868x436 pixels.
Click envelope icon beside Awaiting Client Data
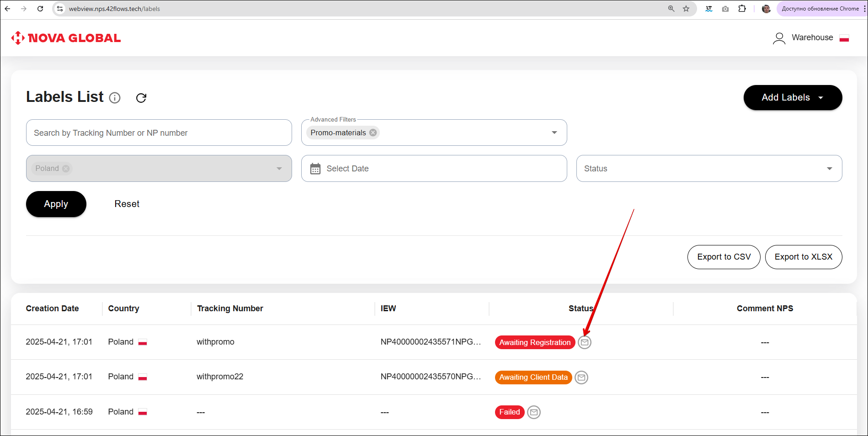click(581, 378)
